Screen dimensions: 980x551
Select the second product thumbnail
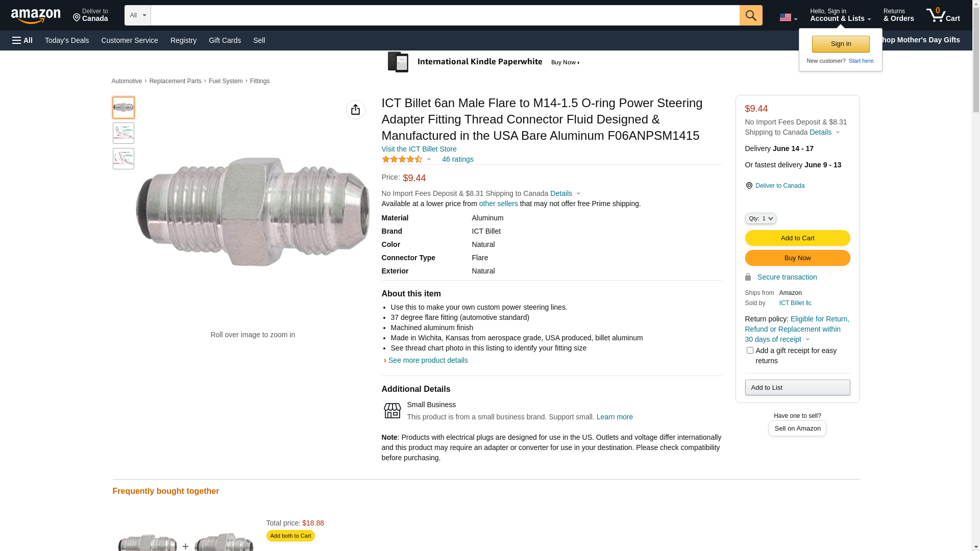[x=124, y=133]
